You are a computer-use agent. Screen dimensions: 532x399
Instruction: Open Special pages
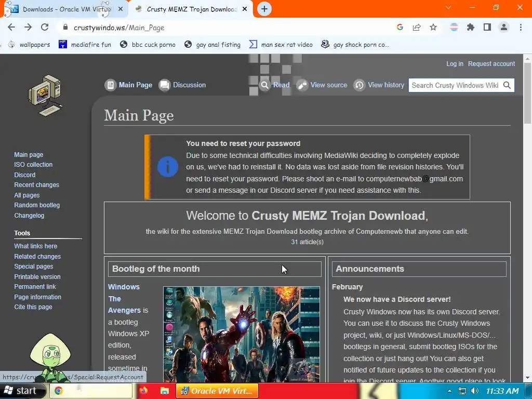[x=34, y=267]
